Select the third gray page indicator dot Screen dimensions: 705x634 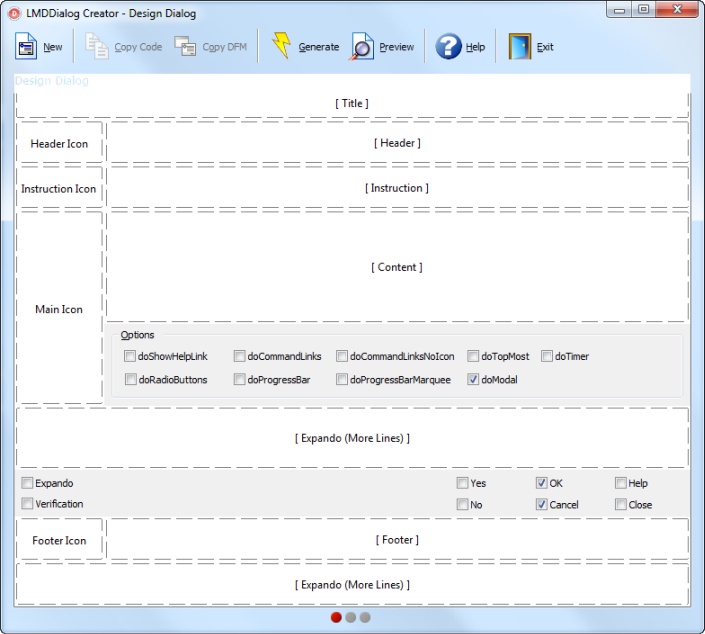[x=365, y=617]
